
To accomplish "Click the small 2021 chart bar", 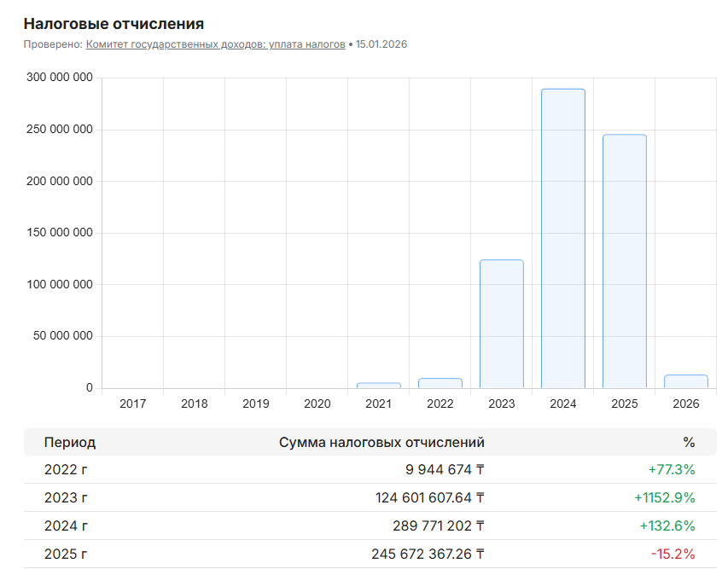I will click(379, 386).
